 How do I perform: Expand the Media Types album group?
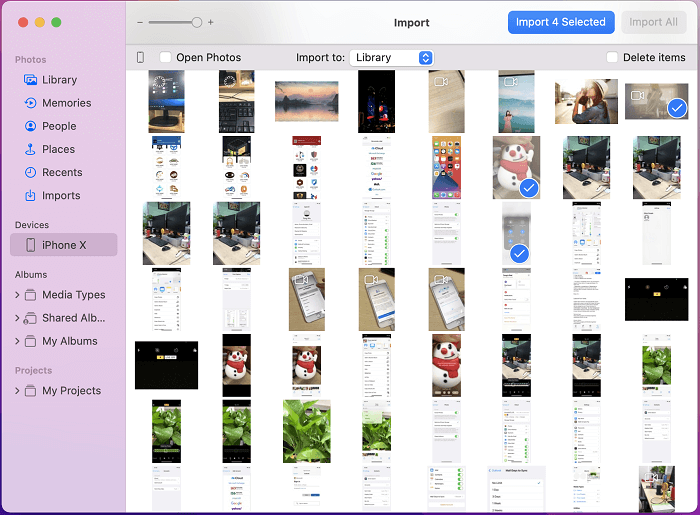click(x=18, y=295)
